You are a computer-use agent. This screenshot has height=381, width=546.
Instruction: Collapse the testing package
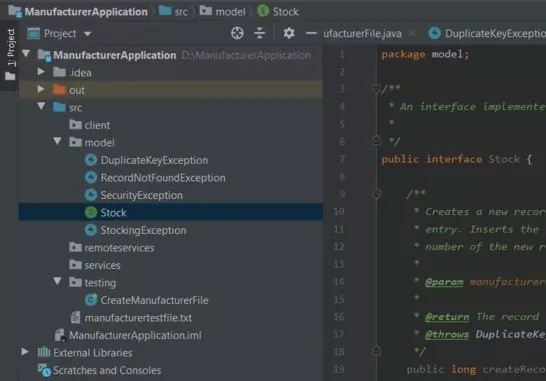pos(57,281)
